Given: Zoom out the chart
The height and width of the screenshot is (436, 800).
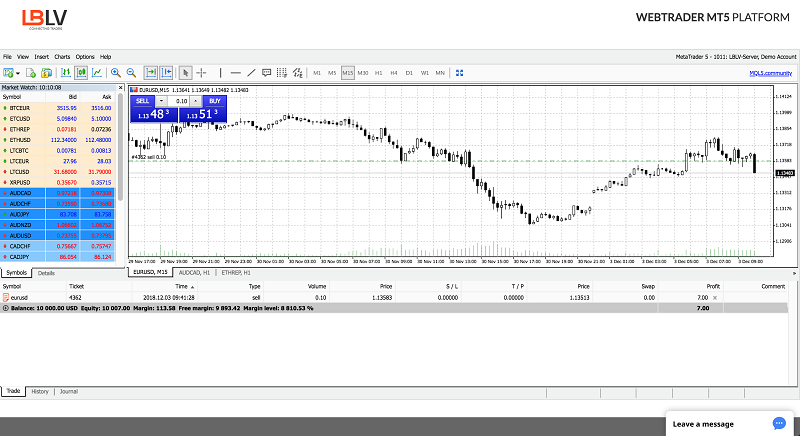Looking at the screenshot, I should (x=131, y=73).
